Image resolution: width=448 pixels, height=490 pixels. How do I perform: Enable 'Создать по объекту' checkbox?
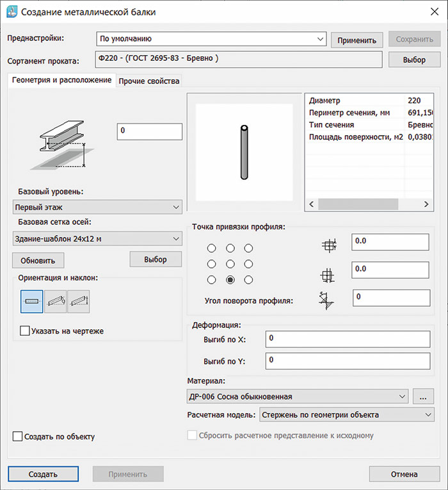pos(17,436)
